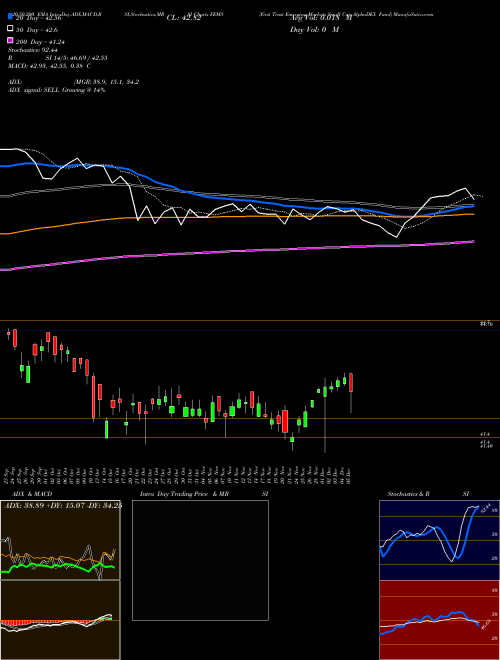This screenshot has width=500, height=660.
Task: Click the 'Intra Day Trading Price & MRSI' title
Action: coord(204,494)
